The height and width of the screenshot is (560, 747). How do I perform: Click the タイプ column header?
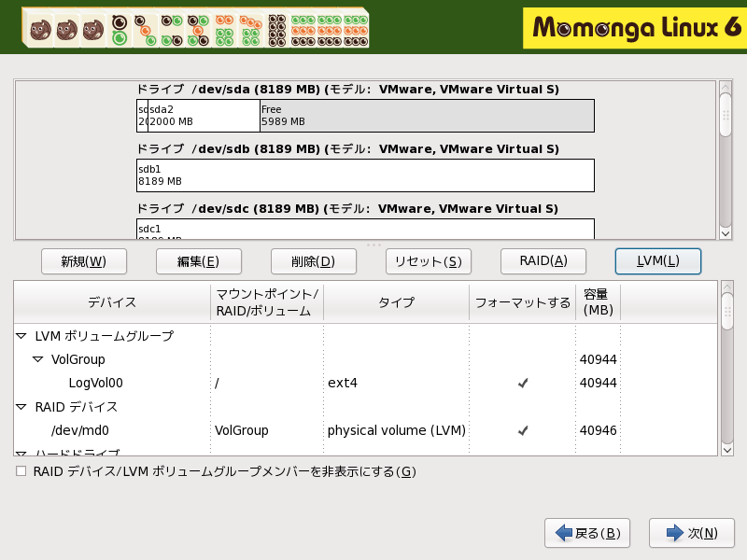[396, 302]
